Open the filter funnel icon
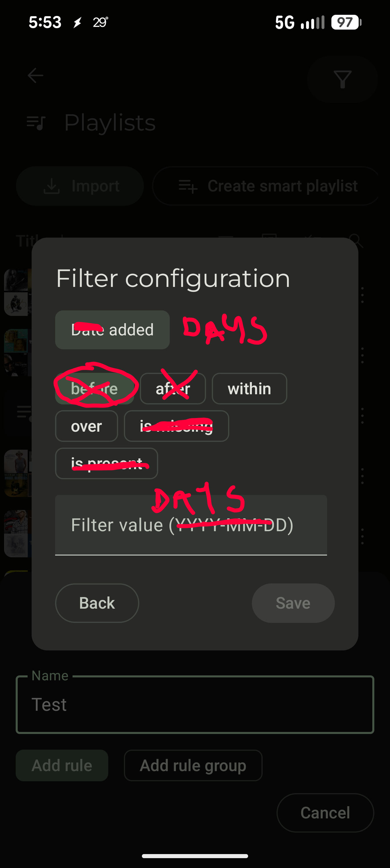Image resolution: width=390 pixels, height=868 pixels. point(342,79)
